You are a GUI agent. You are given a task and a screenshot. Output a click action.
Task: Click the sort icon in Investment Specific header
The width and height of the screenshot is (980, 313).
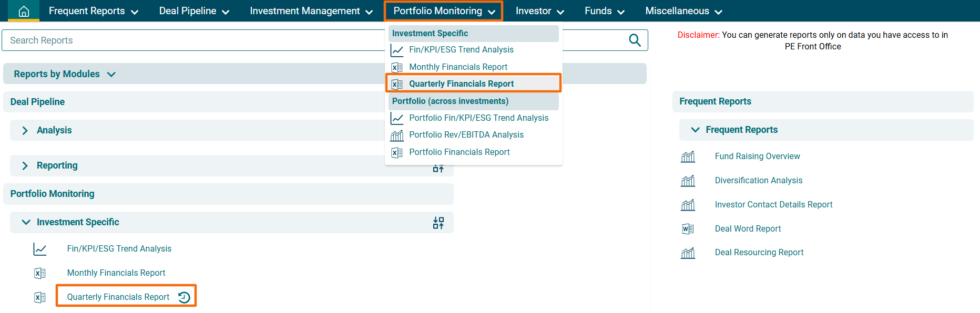click(438, 223)
